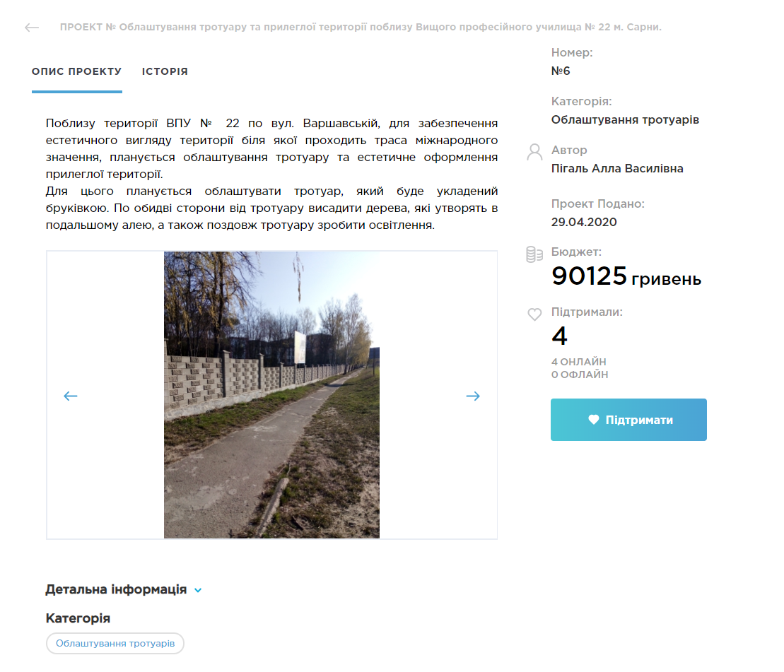The height and width of the screenshot is (672, 784).
Task: Click the heart outline next to Підтримали
Action: (x=534, y=314)
